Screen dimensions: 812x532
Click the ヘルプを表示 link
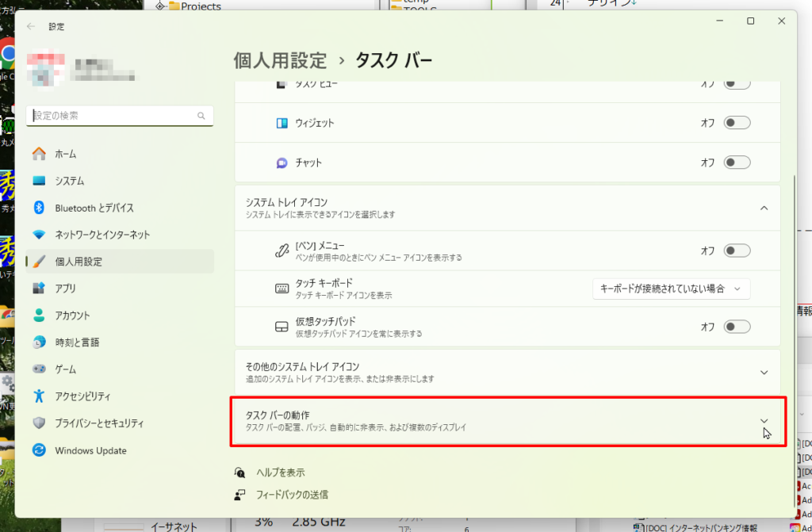click(280, 472)
